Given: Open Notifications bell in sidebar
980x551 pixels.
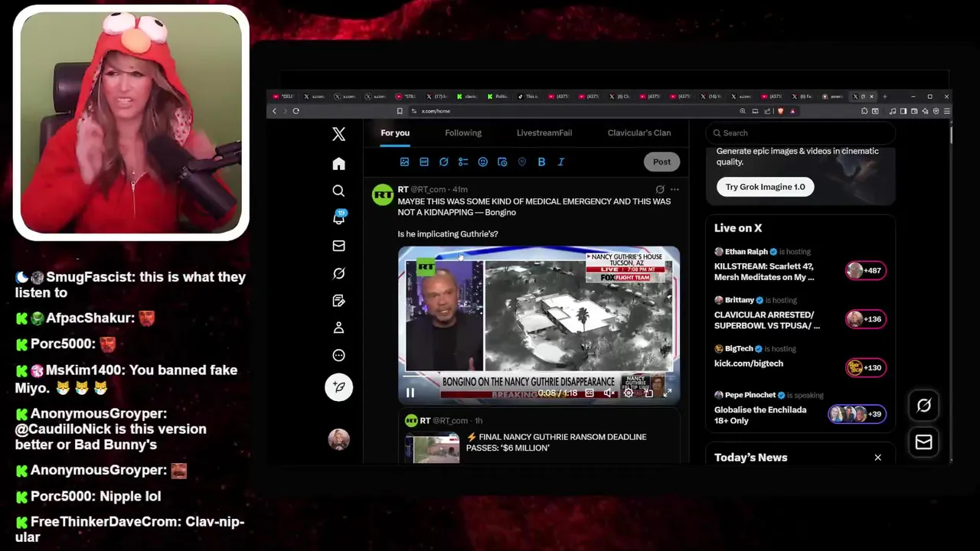Looking at the screenshot, I should click(338, 218).
